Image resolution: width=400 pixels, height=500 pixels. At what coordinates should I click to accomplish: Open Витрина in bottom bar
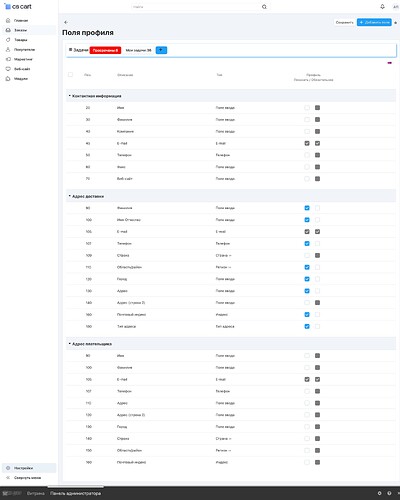point(36,493)
